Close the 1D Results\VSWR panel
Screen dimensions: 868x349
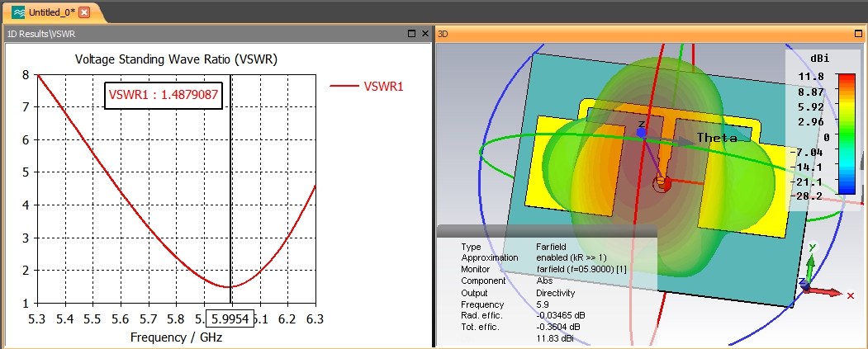pos(425,34)
